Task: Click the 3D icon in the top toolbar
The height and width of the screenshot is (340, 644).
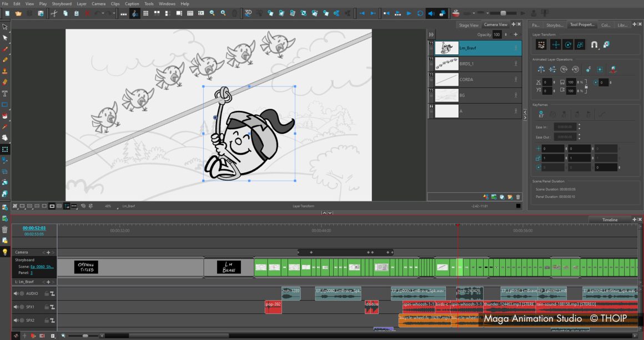Action: (x=248, y=13)
